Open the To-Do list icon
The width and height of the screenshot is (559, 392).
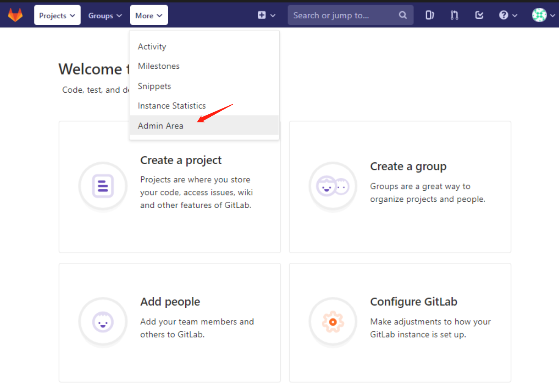pyautogui.click(x=479, y=15)
